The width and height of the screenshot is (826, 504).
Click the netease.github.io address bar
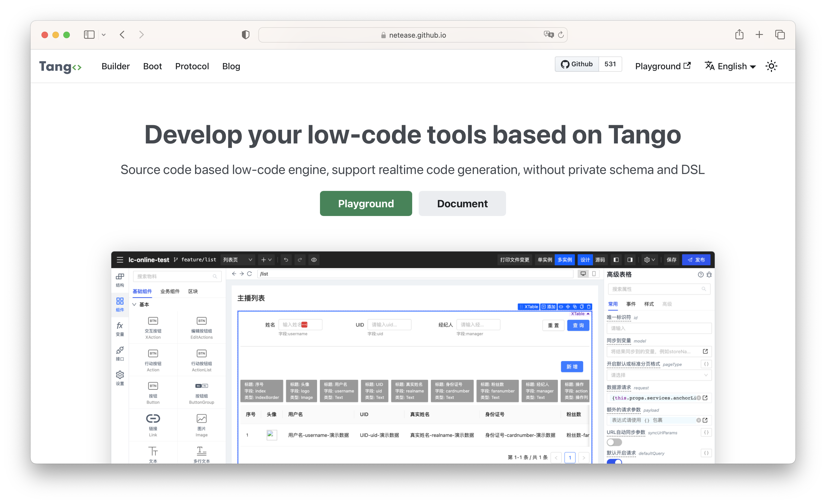pyautogui.click(x=413, y=35)
